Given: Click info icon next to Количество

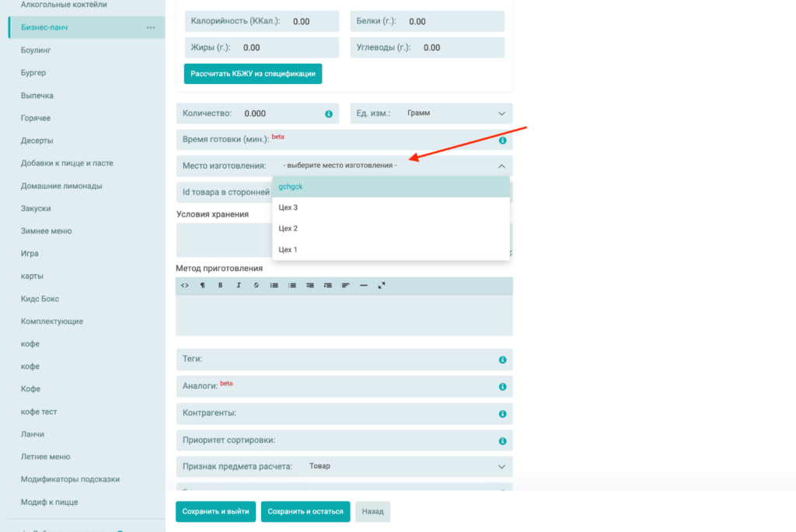Looking at the screenshot, I should pyautogui.click(x=329, y=114).
